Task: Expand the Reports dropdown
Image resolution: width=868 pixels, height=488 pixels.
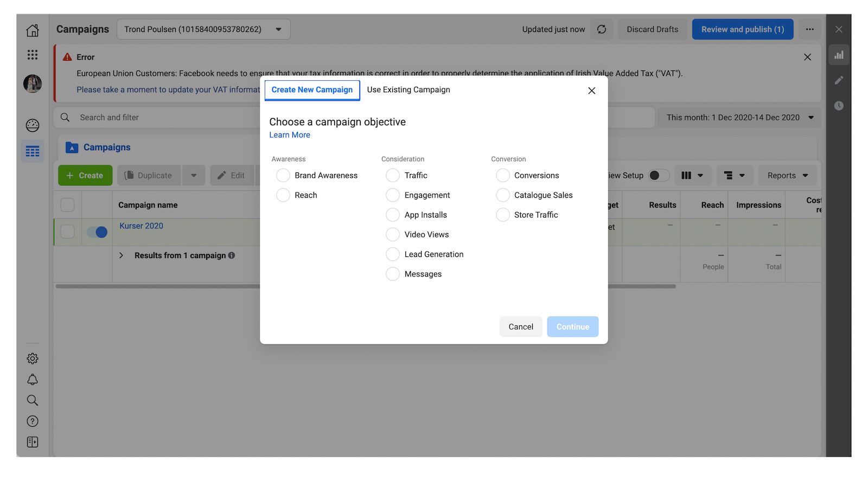Action: click(787, 176)
